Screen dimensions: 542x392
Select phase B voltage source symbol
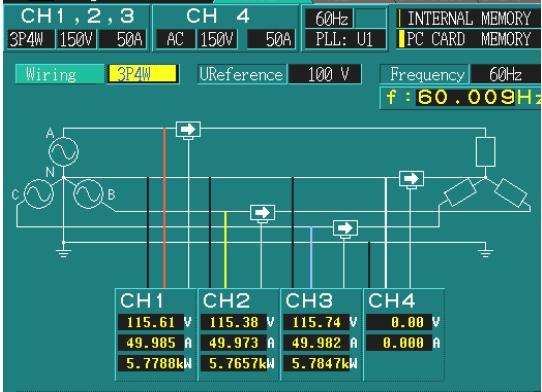click(x=88, y=194)
